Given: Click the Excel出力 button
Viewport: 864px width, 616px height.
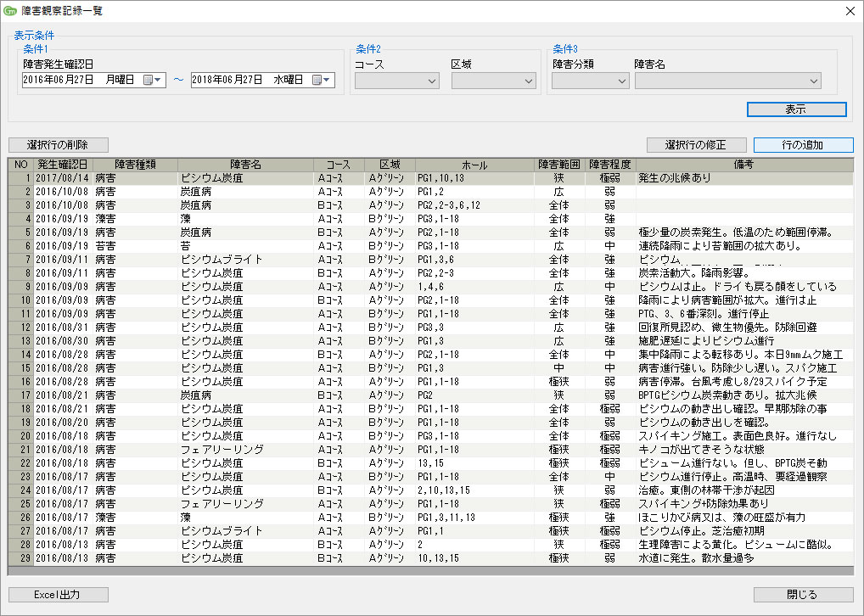Looking at the screenshot, I should point(58,595).
